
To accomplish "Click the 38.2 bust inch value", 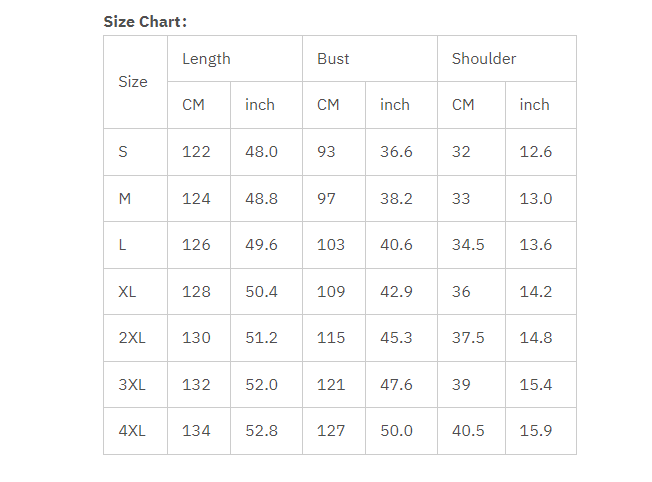I will (396, 198).
